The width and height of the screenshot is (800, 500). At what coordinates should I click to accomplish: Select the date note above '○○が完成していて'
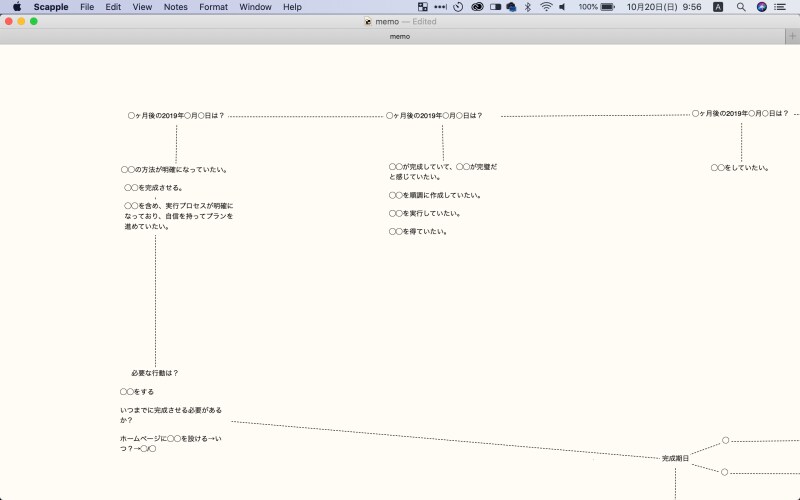pos(434,116)
